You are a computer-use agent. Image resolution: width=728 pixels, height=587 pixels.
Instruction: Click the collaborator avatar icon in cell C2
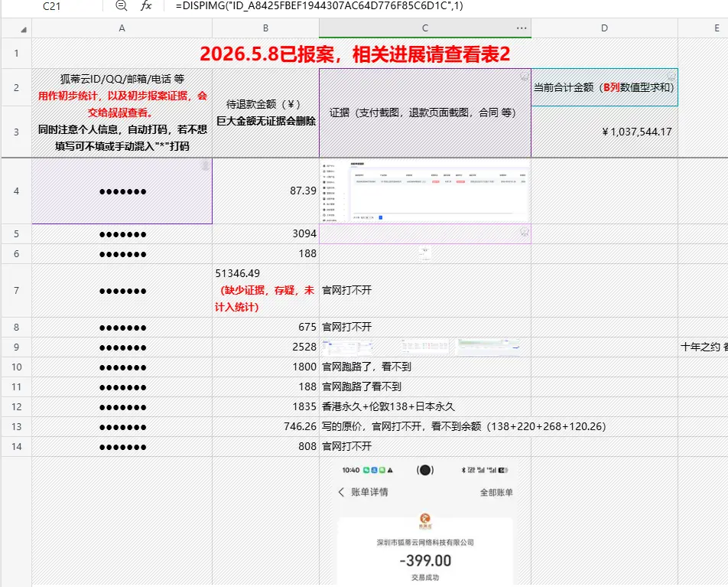(525, 76)
